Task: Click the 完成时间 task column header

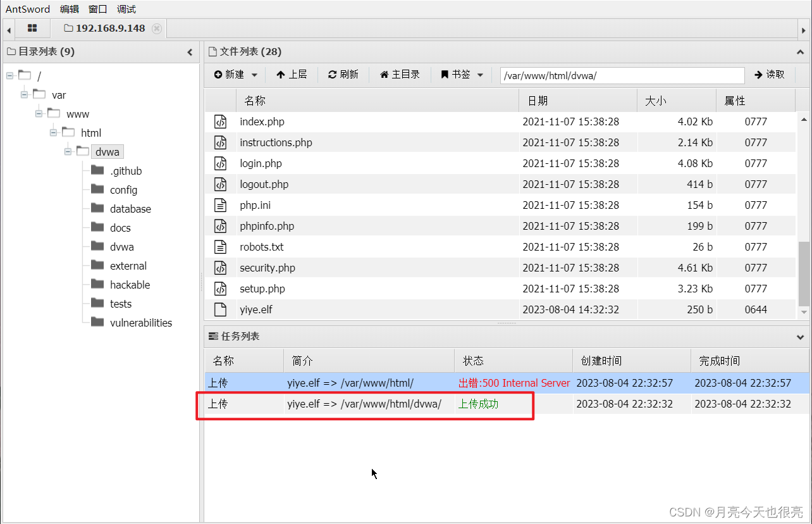Action: coord(749,361)
